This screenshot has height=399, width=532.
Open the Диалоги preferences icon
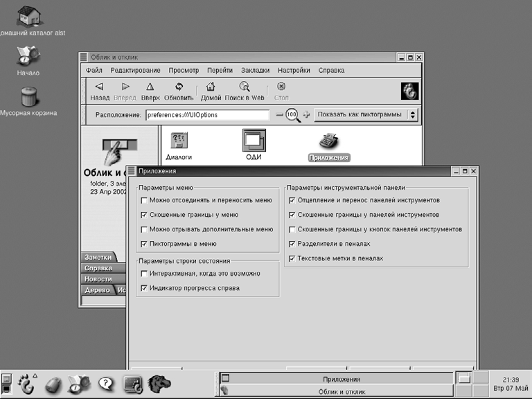pyautogui.click(x=179, y=141)
